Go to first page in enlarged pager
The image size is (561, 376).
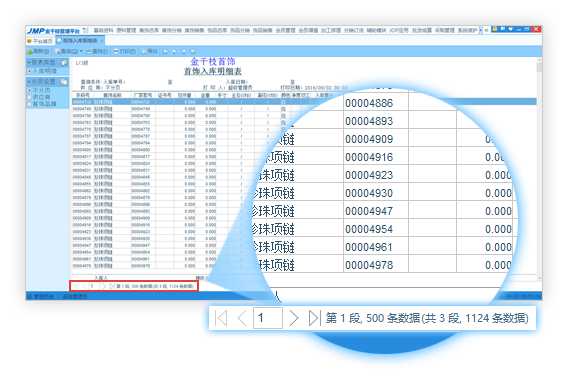click(x=221, y=318)
